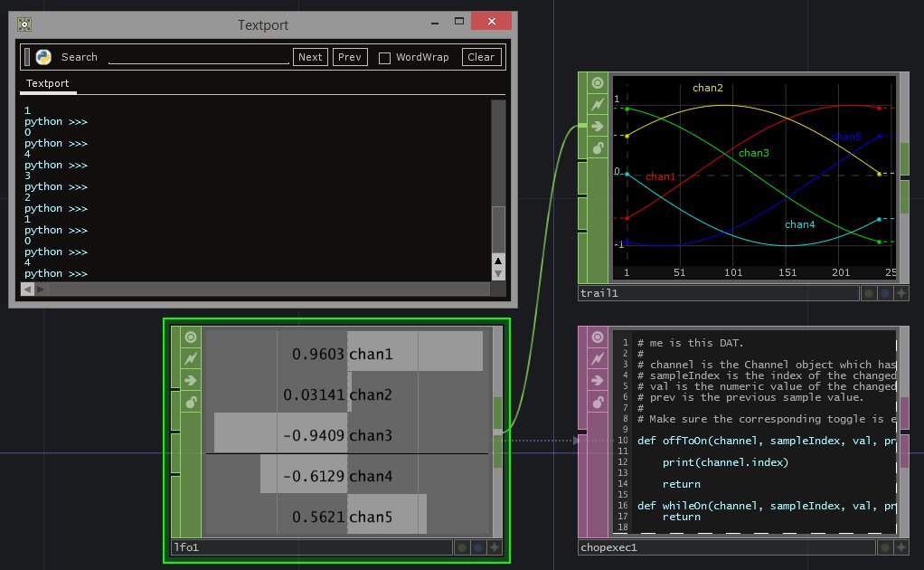Image resolution: width=924 pixels, height=570 pixels.
Task: Toggle viewer active flag on lfo1 node
Action: (x=191, y=337)
